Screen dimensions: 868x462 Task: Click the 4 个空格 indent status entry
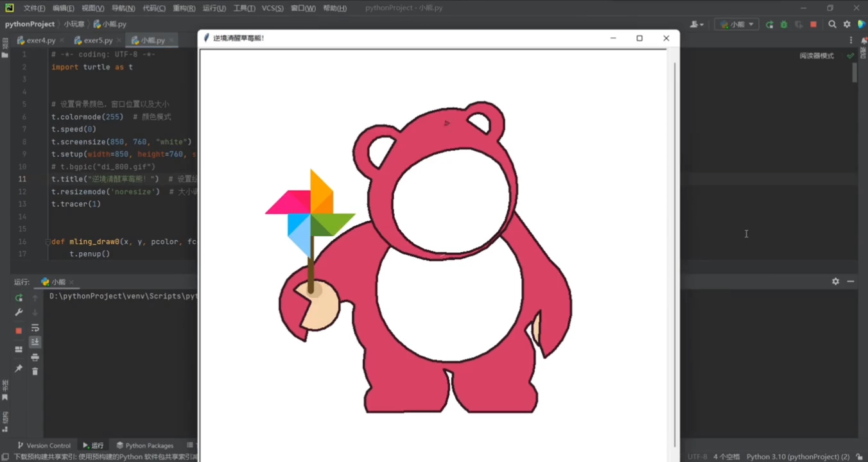point(726,457)
